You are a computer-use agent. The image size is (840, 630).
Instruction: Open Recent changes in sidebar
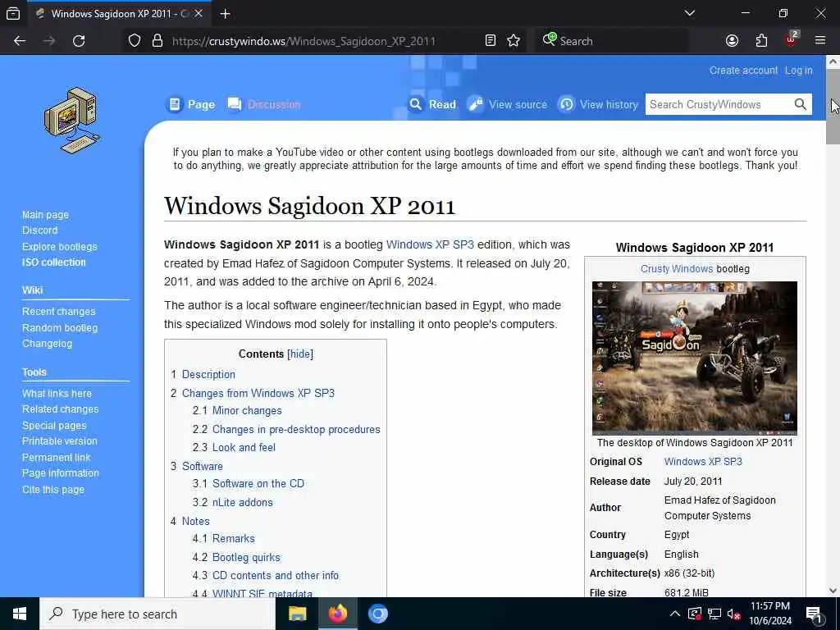tap(59, 311)
